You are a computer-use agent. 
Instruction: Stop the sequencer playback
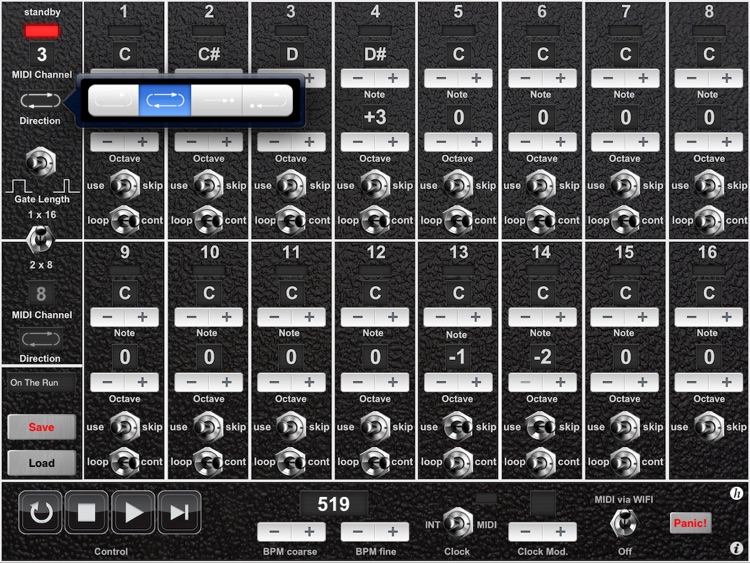87,512
